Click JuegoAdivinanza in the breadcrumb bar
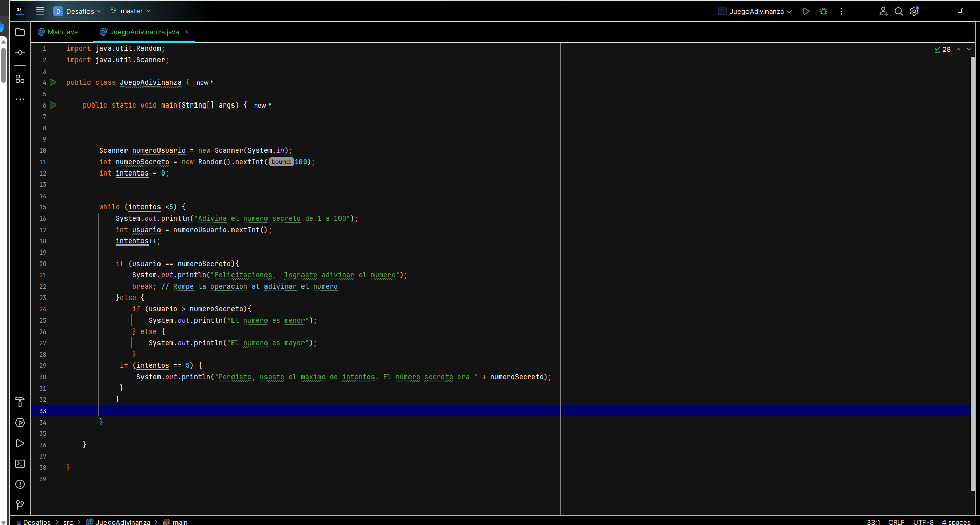This screenshot has height=525, width=980. tap(118, 522)
